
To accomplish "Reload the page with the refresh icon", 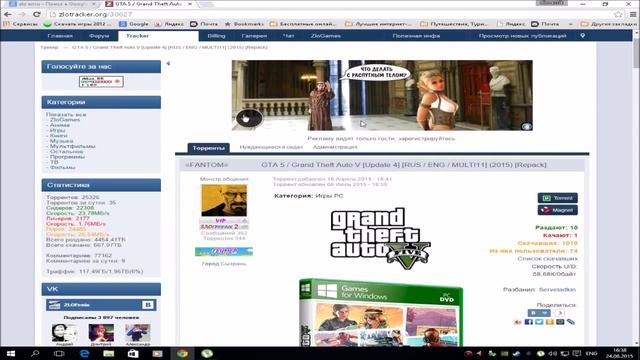I will (37, 14).
